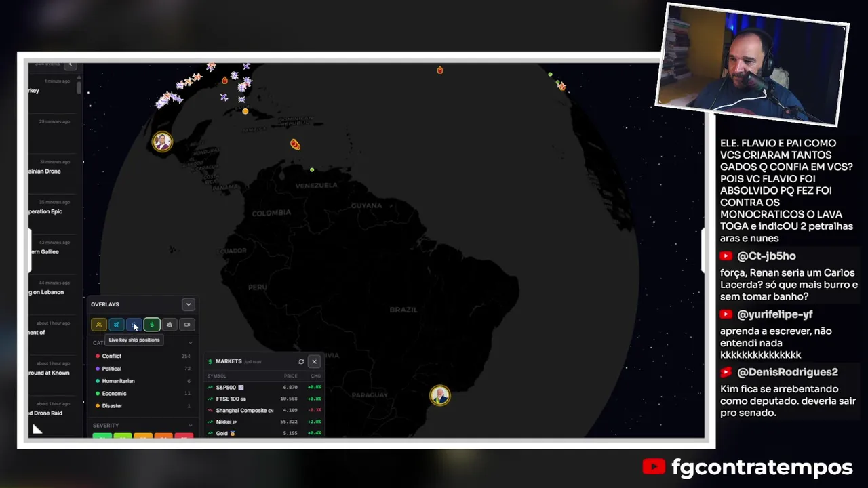The image size is (868, 488).
Task: Click the Peru country label on the globe
Action: click(x=258, y=287)
